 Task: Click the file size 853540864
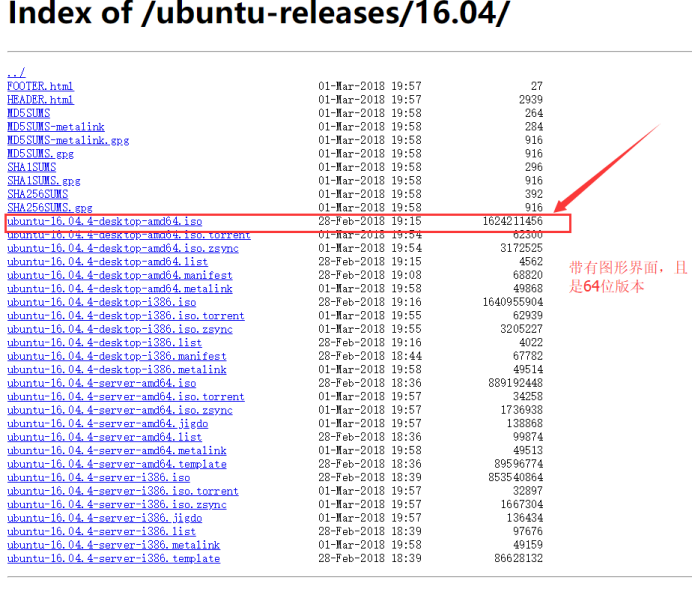click(516, 477)
